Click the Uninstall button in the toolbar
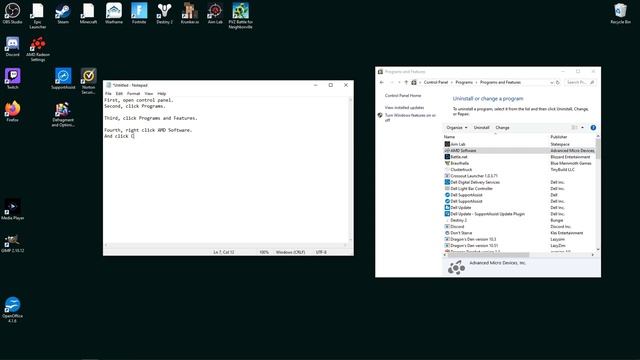Screen dimensions: 640x360 click(481, 128)
